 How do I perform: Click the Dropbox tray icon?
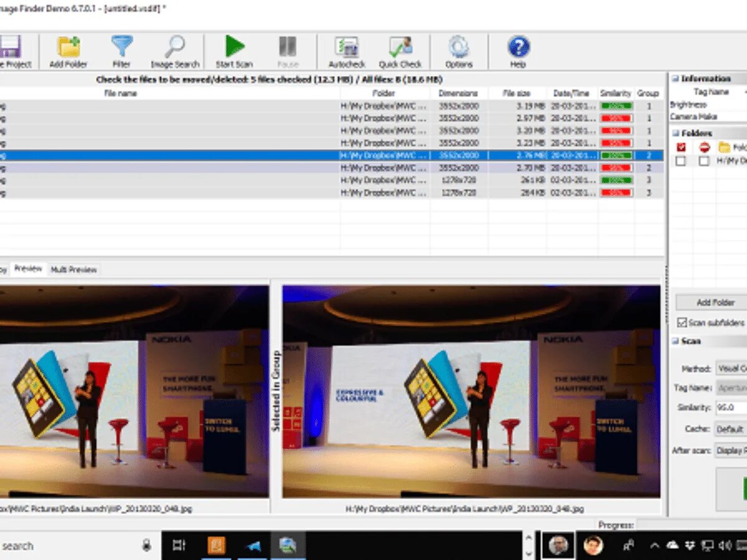690,546
